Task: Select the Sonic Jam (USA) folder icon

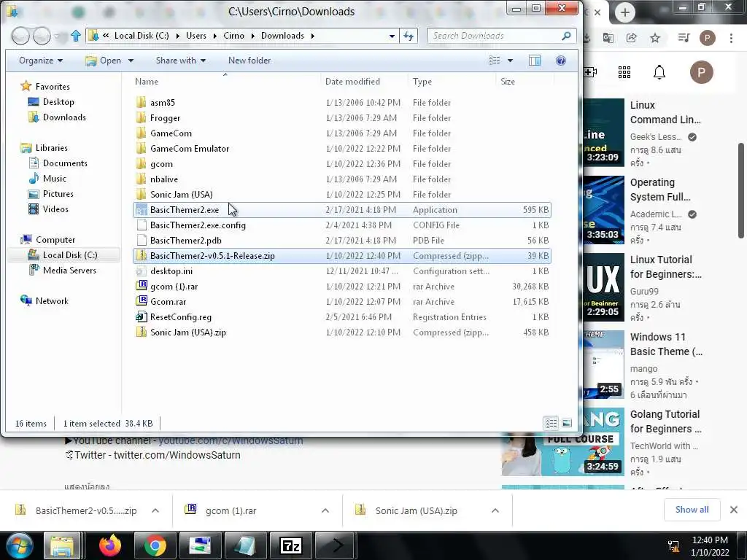Action: (141, 194)
